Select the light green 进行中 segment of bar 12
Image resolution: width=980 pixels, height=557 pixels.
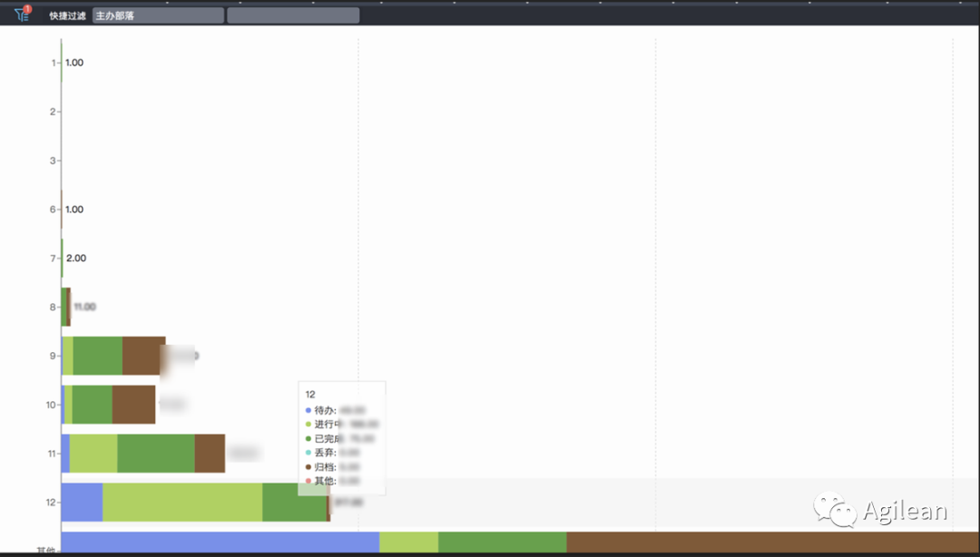(x=182, y=502)
